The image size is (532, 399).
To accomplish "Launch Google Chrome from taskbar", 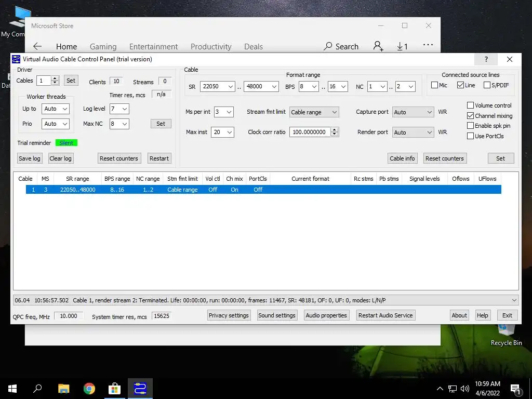I will click(x=89, y=389).
